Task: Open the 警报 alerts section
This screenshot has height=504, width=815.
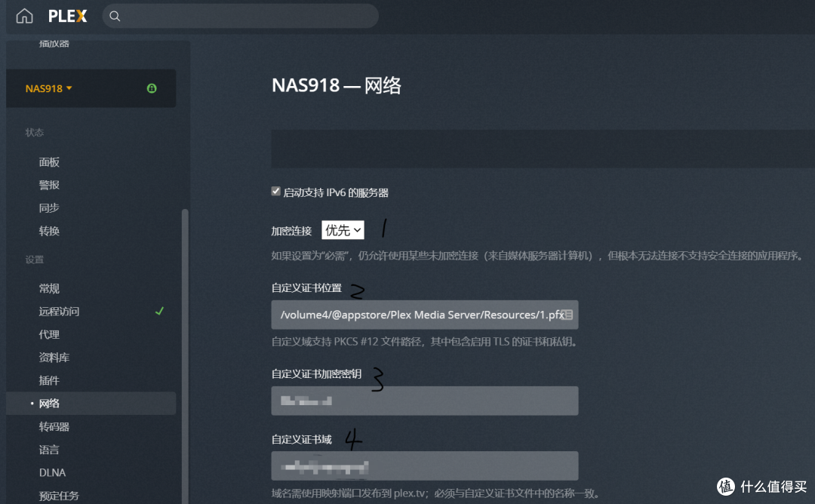Action: tap(48, 184)
